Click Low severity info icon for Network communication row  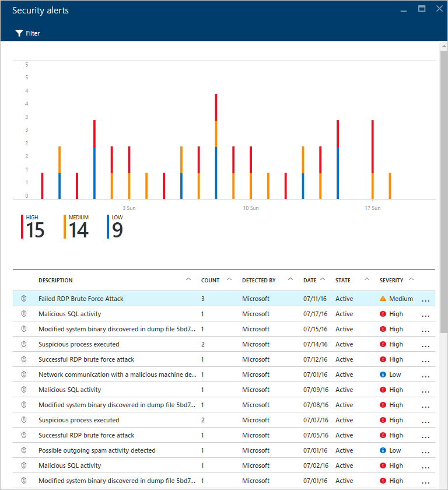point(383,374)
